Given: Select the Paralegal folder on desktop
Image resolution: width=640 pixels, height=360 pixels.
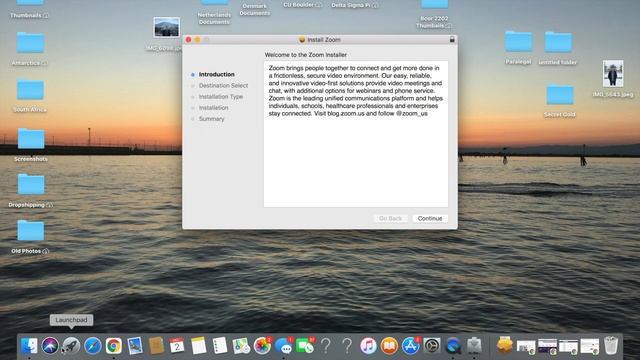Looking at the screenshot, I should (518, 42).
